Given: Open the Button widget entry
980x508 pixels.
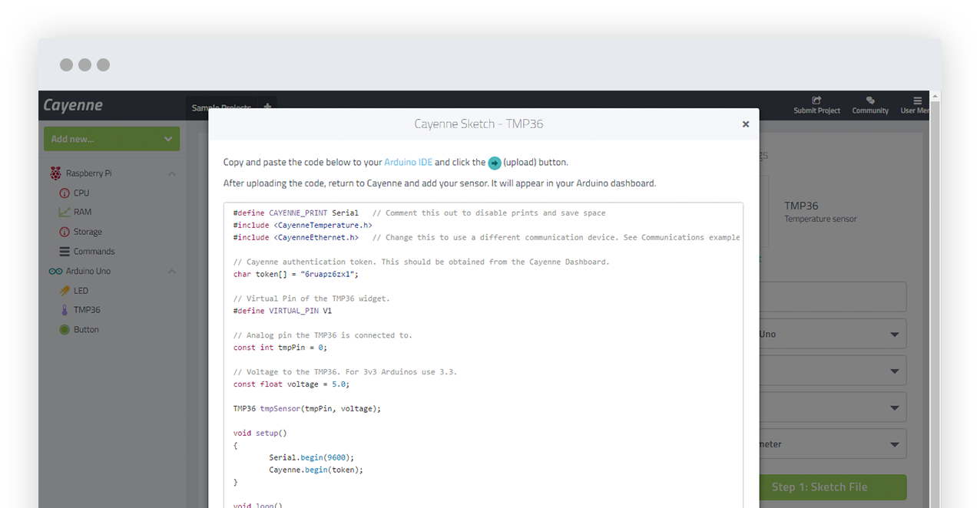Looking at the screenshot, I should point(86,330).
